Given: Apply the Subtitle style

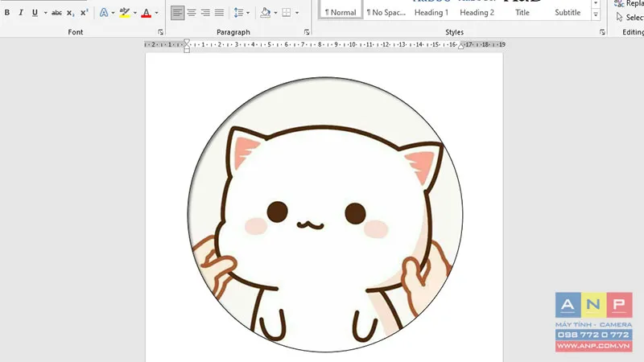Looking at the screenshot, I should 568,13.
